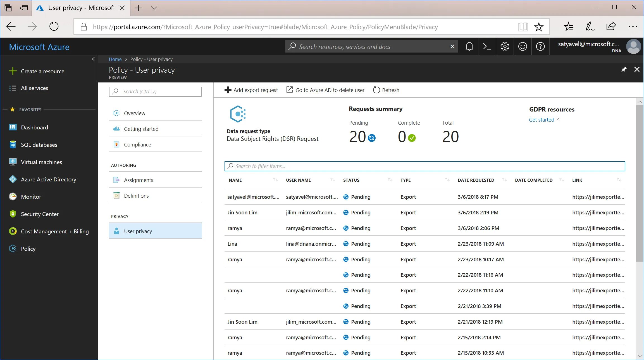Click the Pending status icon for satyavel
The height and width of the screenshot is (360, 644).
pyautogui.click(x=346, y=196)
